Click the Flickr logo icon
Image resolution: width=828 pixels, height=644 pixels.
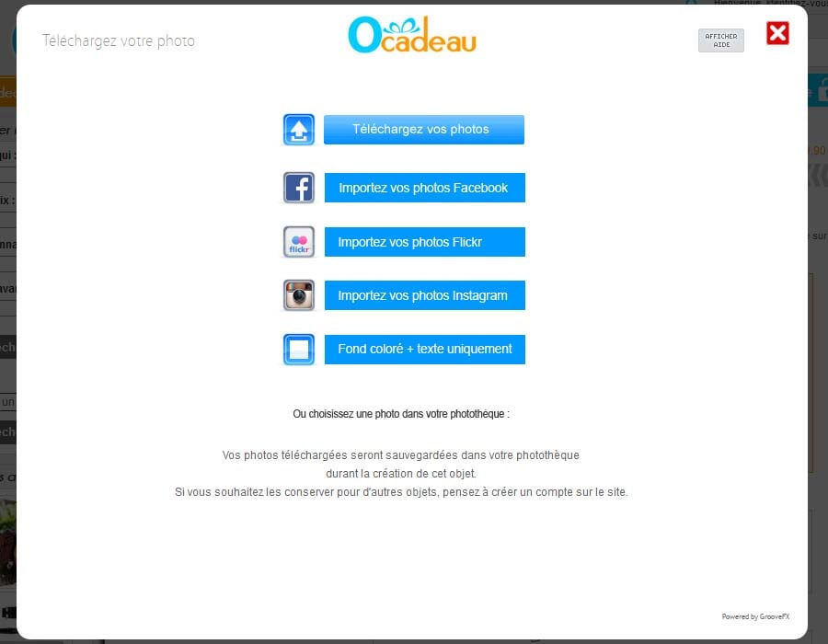click(299, 242)
